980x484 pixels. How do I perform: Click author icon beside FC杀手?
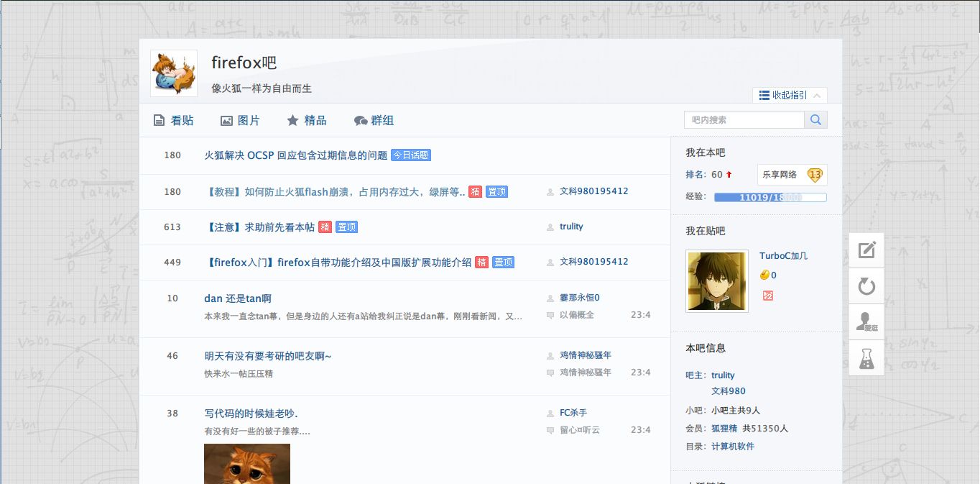pyautogui.click(x=550, y=414)
